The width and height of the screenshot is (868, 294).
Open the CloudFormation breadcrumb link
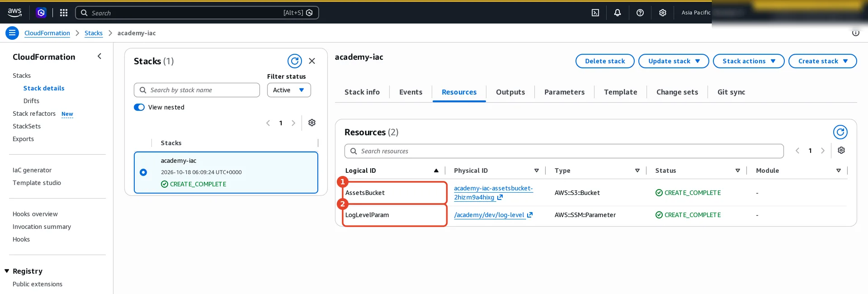47,33
